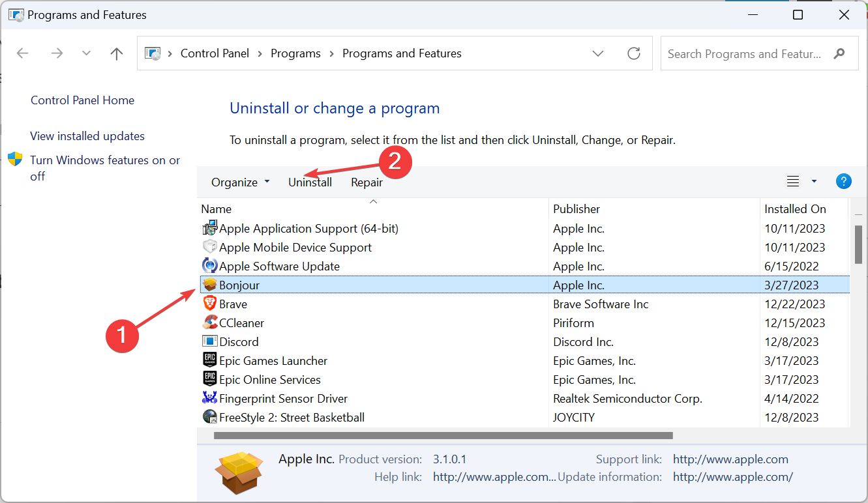Select FreeStyle 2: Street Basketball row
Screen dimensions: 868x503
pyautogui.click(x=292, y=418)
